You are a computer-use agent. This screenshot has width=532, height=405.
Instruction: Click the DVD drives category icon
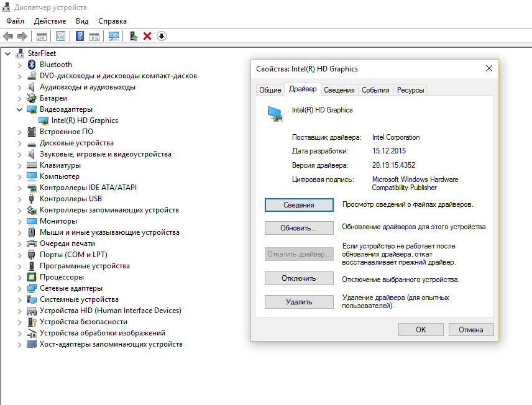(x=32, y=76)
